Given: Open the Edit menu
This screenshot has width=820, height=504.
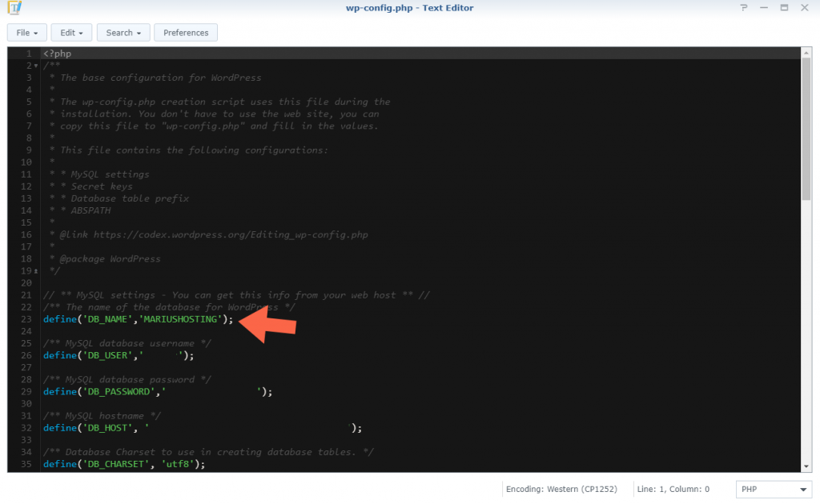Looking at the screenshot, I should coord(71,32).
